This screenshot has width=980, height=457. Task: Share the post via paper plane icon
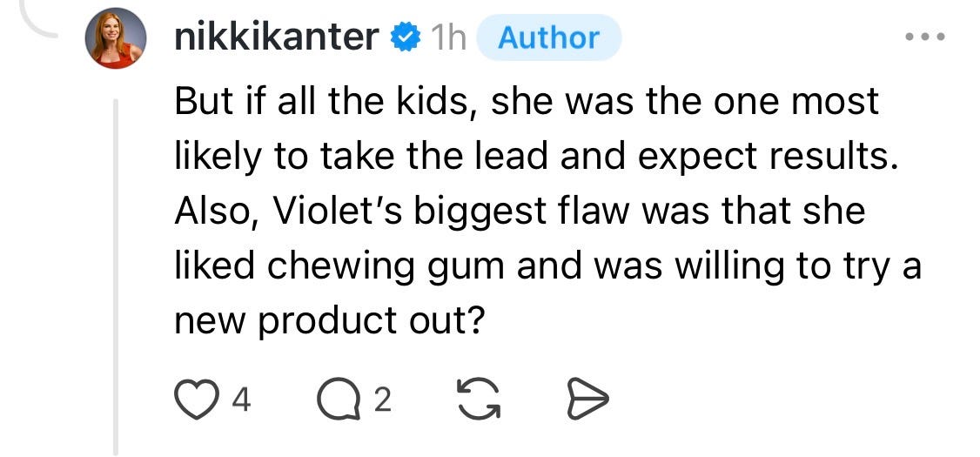pyautogui.click(x=587, y=400)
